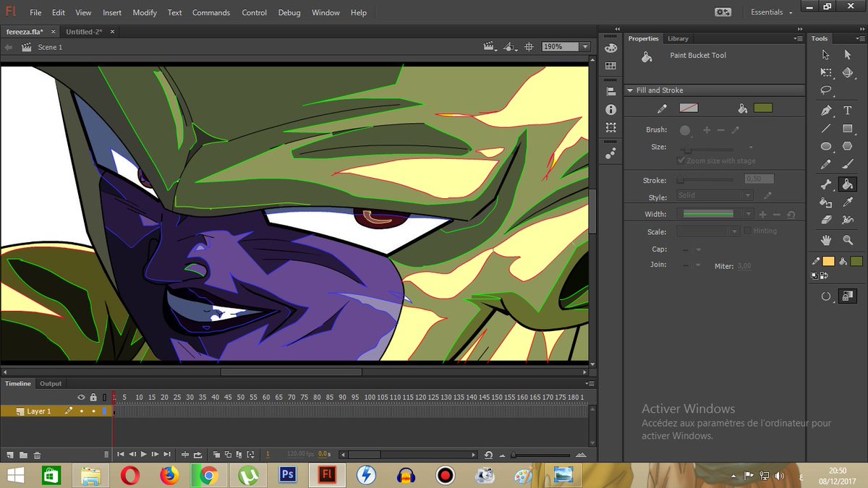Viewport: 868px width, 488px height.
Task: Toggle outline view for all layers
Action: 104,398
